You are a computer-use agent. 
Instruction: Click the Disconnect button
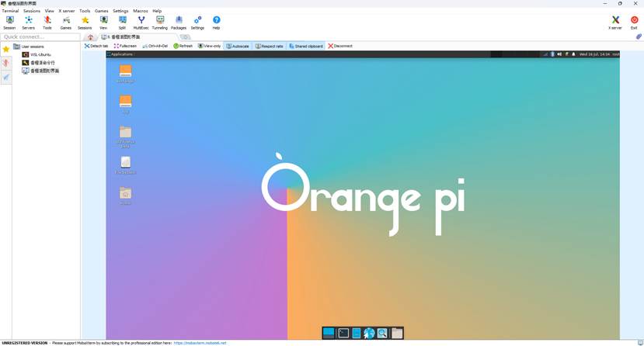tap(340, 46)
